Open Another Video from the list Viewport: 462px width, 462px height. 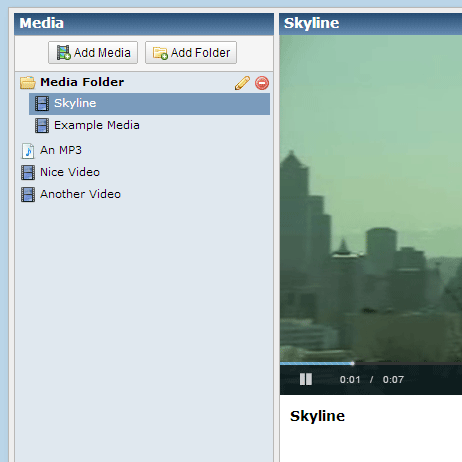[x=80, y=194]
